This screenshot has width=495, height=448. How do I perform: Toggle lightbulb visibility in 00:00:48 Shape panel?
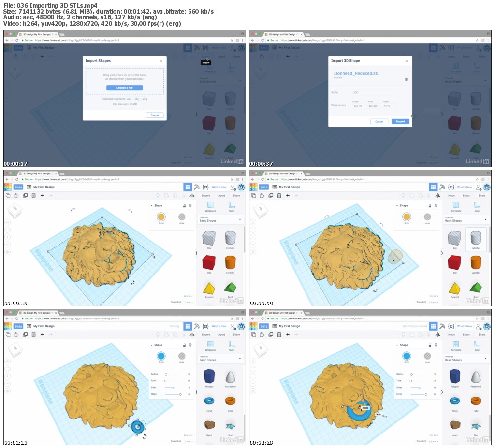coord(190,206)
